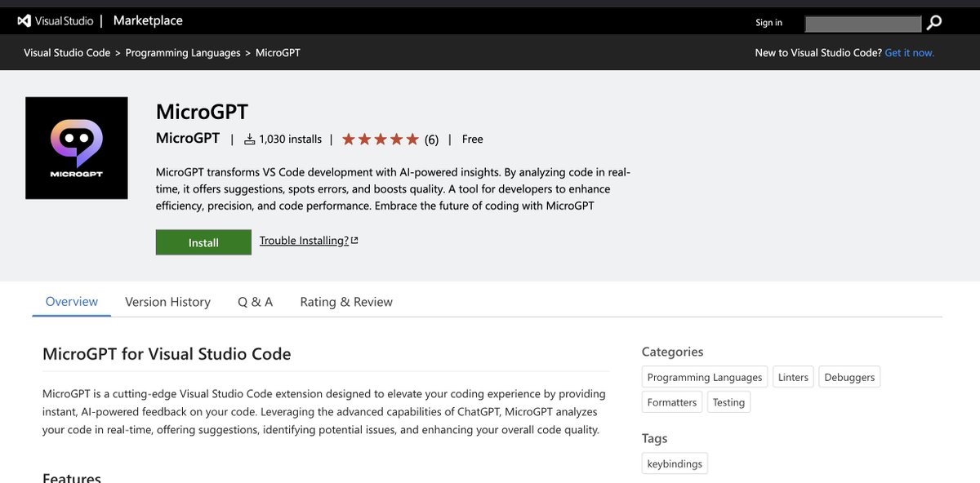
Task: Click the MicroGPT extension logo image
Action: coord(77,148)
